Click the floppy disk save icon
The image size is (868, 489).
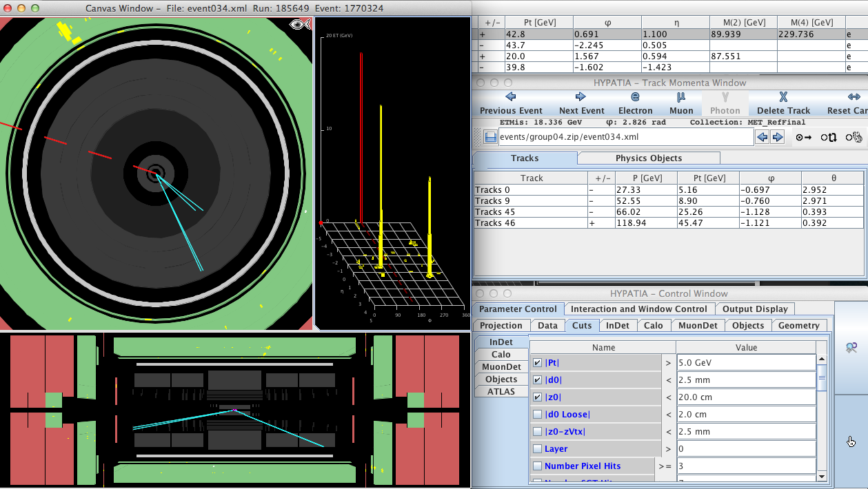[490, 137]
